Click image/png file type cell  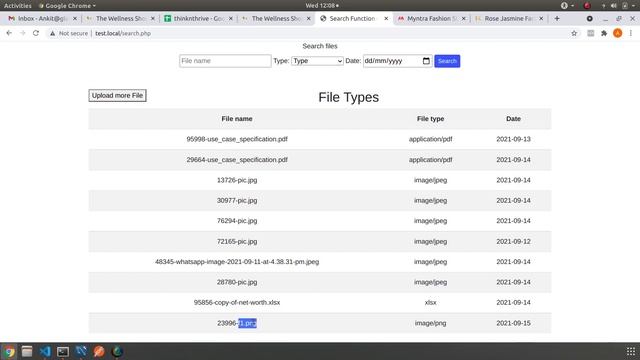tap(430, 323)
